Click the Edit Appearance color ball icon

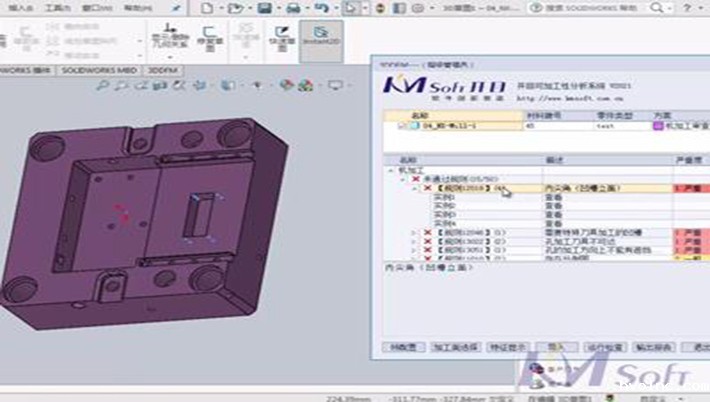[286, 85]
